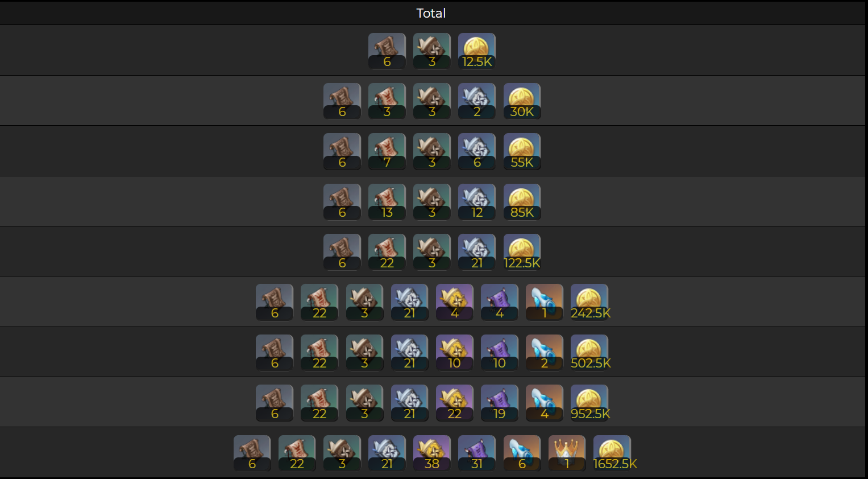Image resolution: width=868 pixels, height=479 pixels.
Task: Select the gold coin labeled 1652.5K
Action: tap(612, 453)
